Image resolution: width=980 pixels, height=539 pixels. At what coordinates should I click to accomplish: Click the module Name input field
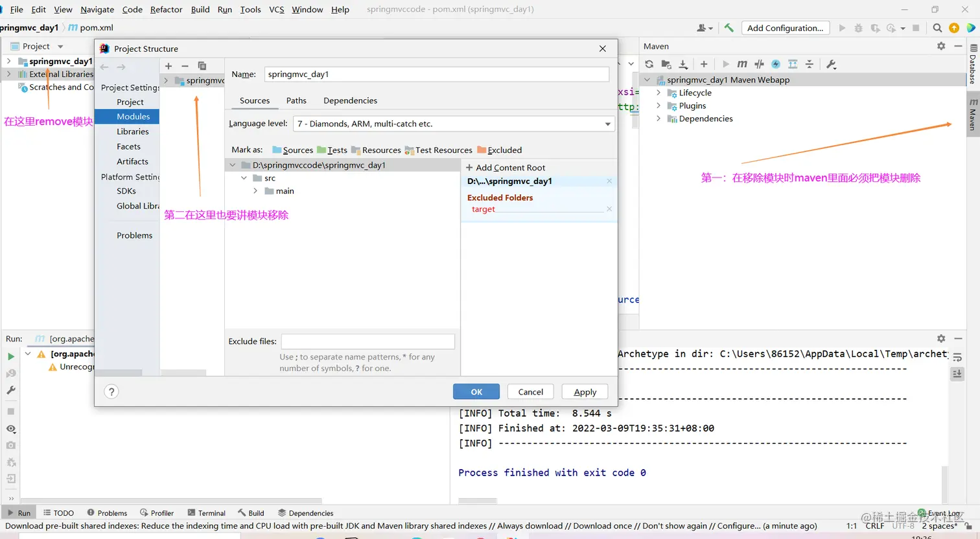[x=437, y=75]
